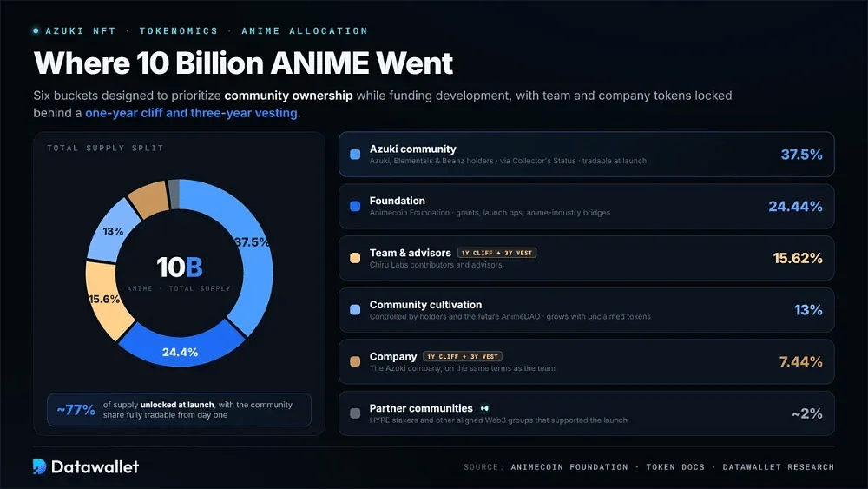Click the Animecoin Foundation grants description
The image size is (868, 489).
coord(490,213)
